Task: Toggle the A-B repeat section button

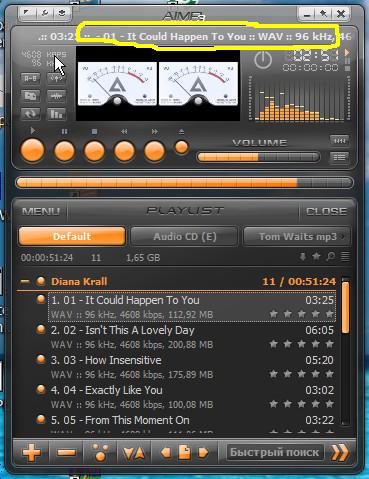Action: [30, 79]
